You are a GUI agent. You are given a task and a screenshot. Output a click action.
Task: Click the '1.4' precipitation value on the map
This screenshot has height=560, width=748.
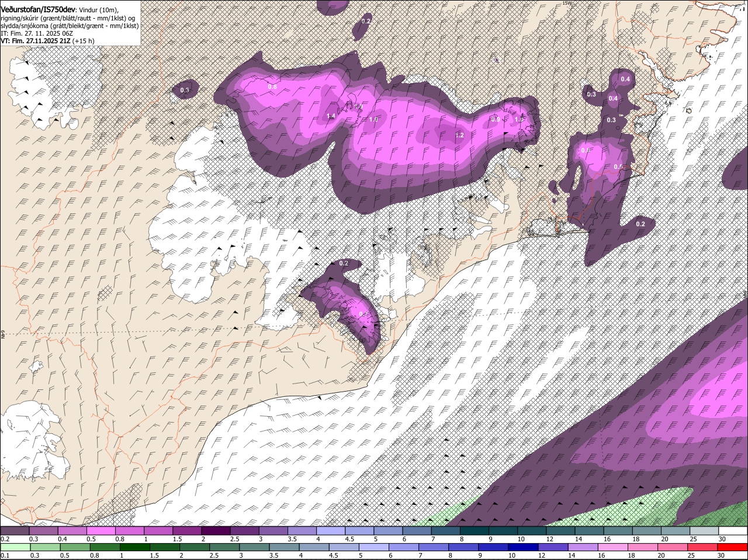[x=331, y=116]
